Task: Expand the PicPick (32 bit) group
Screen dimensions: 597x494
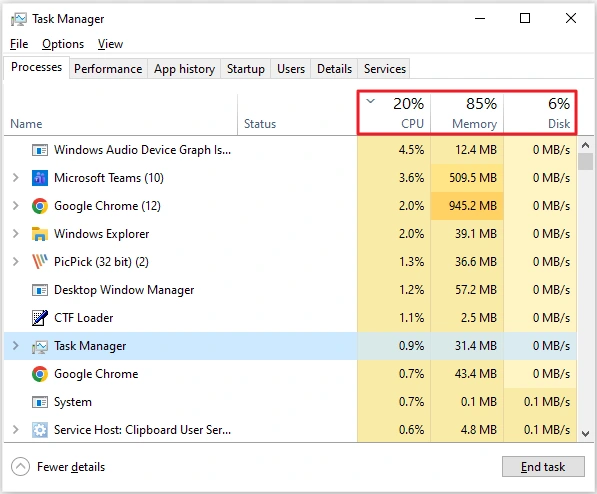Action: (16, 262)
